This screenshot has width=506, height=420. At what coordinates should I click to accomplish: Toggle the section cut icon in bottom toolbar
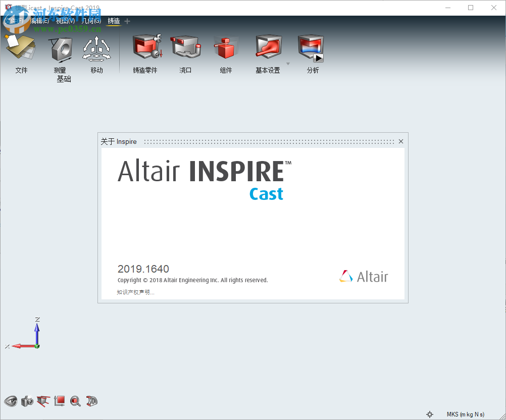pyautogui.click(x=43, y=401)
